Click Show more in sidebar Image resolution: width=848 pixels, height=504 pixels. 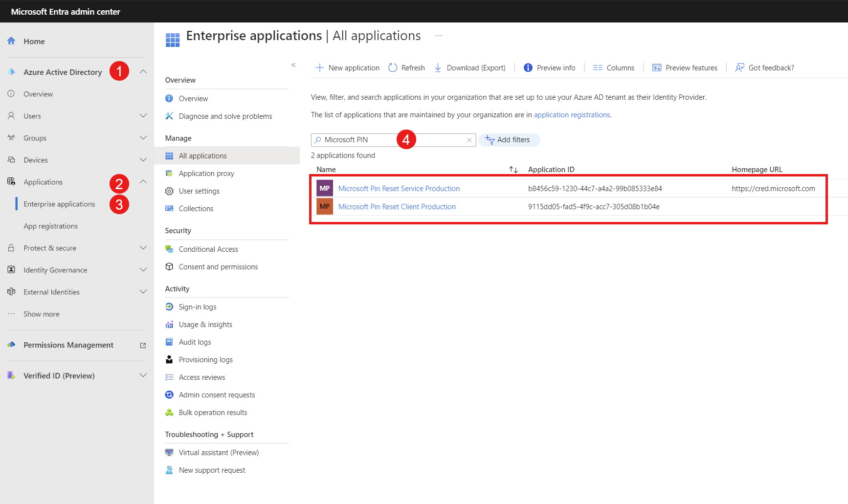[x=42, y=314]
